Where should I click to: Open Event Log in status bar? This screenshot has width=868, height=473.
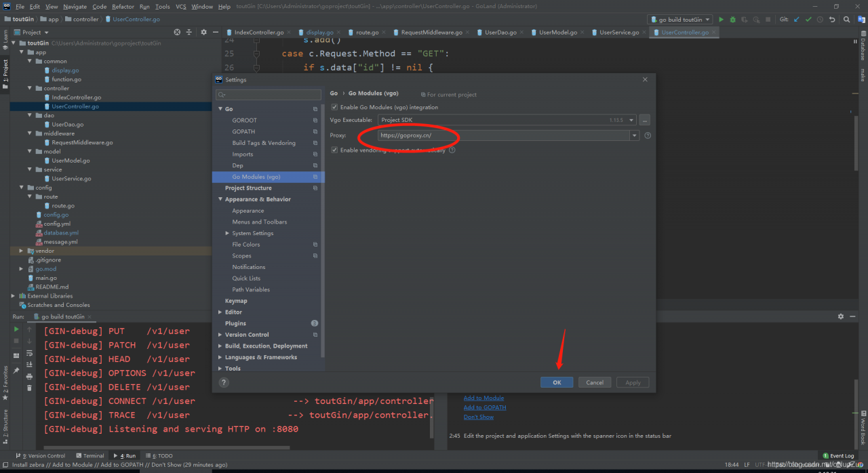tap(838, 456)
